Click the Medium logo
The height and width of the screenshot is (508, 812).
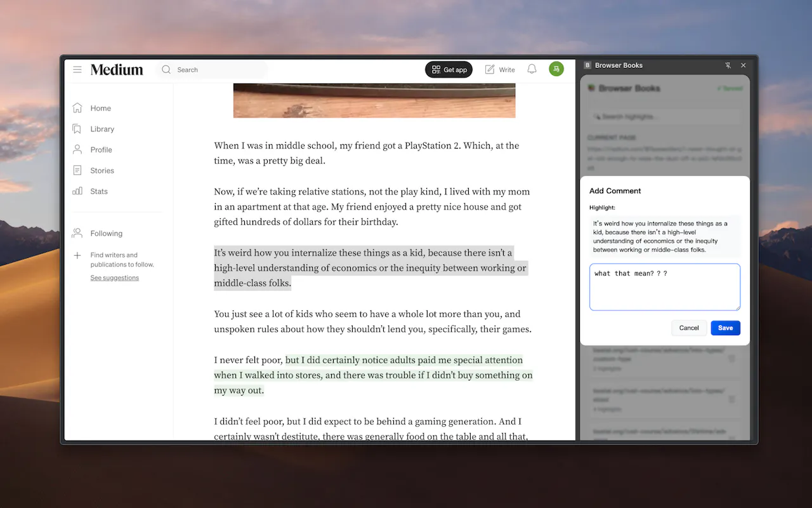tap(117, 70)
